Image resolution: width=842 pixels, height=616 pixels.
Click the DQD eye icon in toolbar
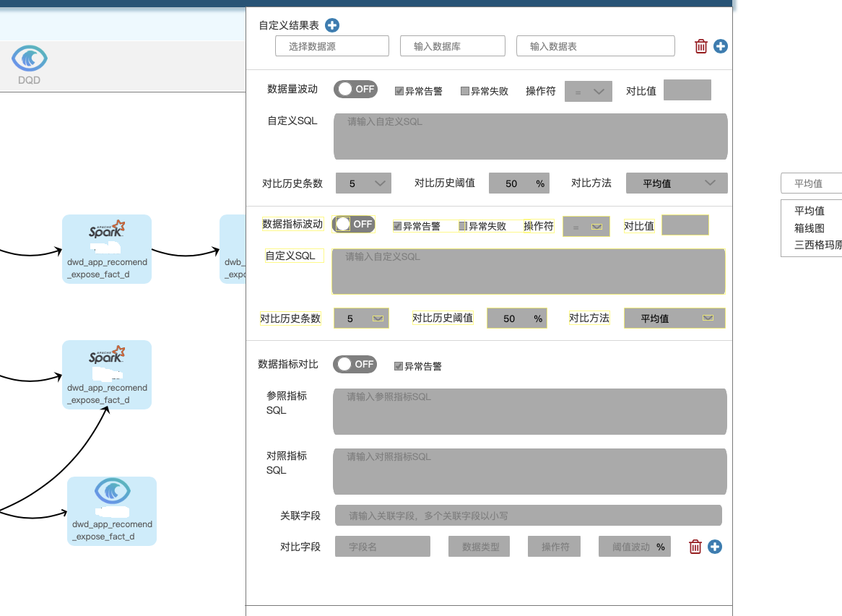(30, 58)
